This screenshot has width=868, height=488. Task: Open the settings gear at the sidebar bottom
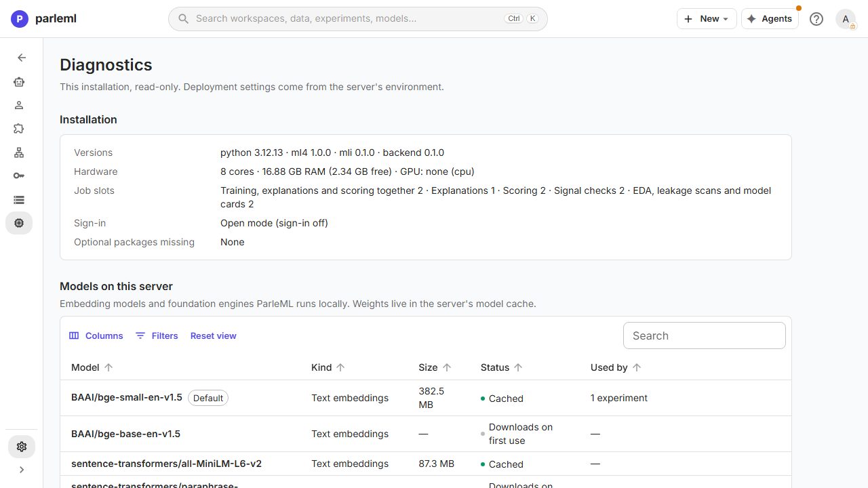(x=22, y=447)
